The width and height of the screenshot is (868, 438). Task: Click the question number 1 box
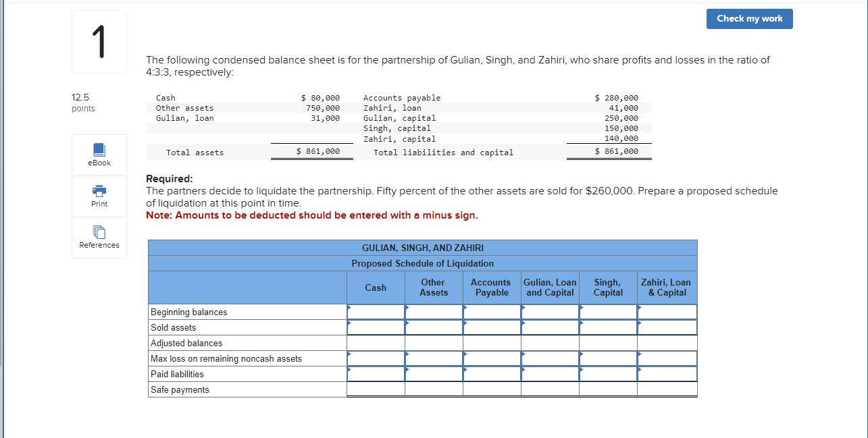[99, 41]
